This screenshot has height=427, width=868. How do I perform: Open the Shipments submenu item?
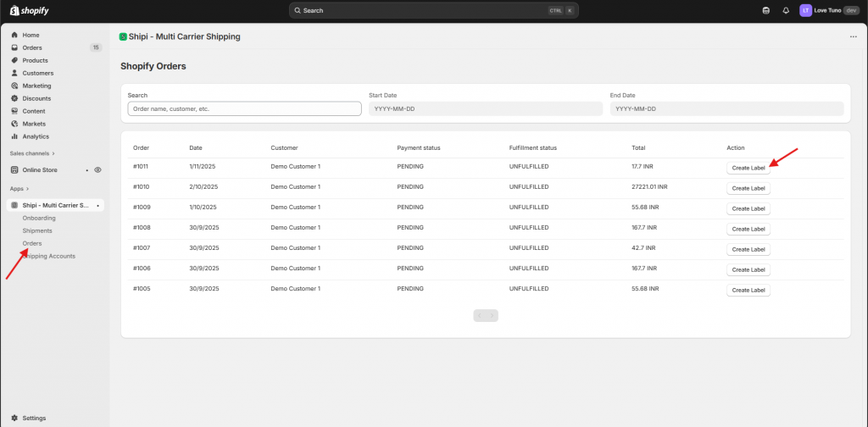pos(37,230)
